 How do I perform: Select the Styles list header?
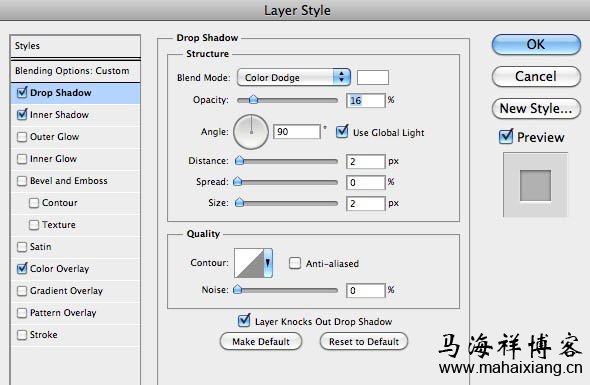75,46
